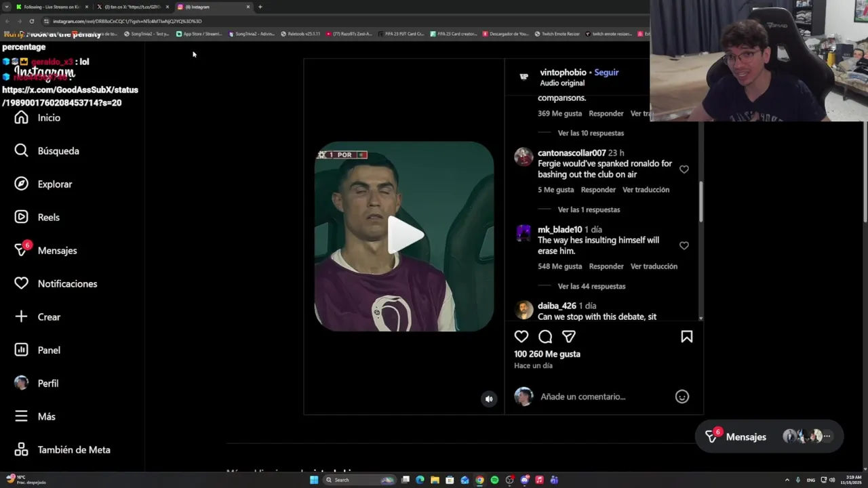Open the Panel dashboard
Screen dimensions: 868x488
[37, 350]
